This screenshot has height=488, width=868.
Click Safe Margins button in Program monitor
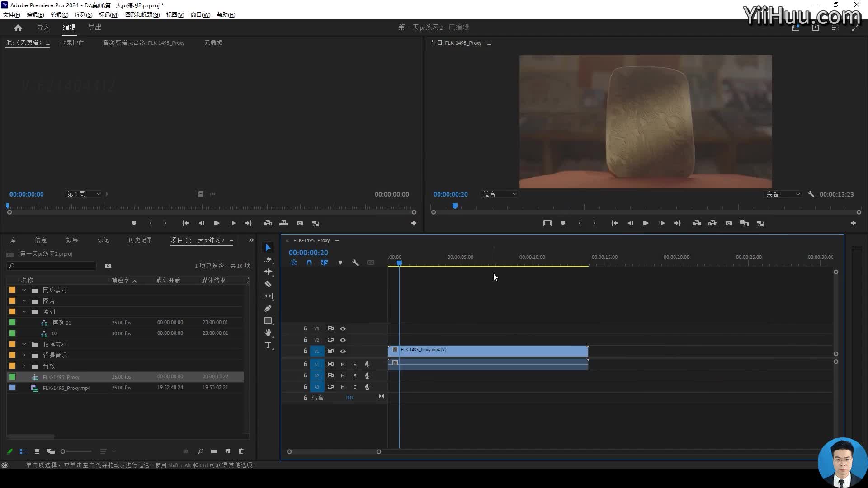click(x=547, y=223)
